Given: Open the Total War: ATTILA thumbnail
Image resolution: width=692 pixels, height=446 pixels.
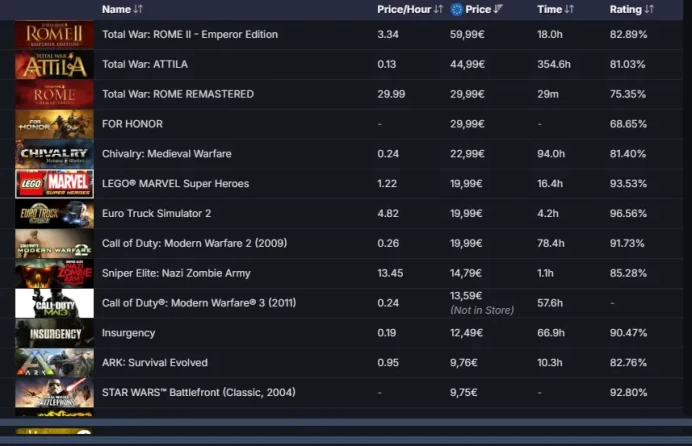Looking at the screenshot, I should point(54,64).
